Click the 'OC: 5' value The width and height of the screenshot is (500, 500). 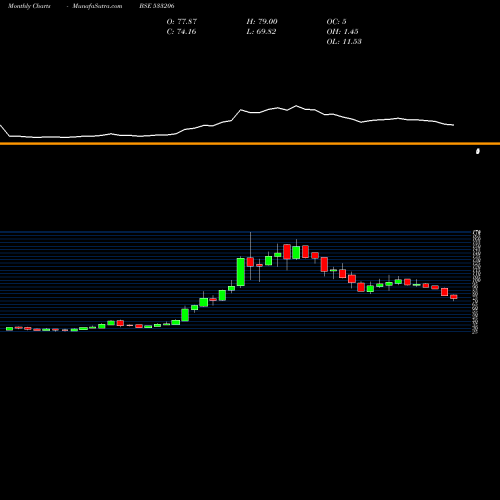point(336,21)
